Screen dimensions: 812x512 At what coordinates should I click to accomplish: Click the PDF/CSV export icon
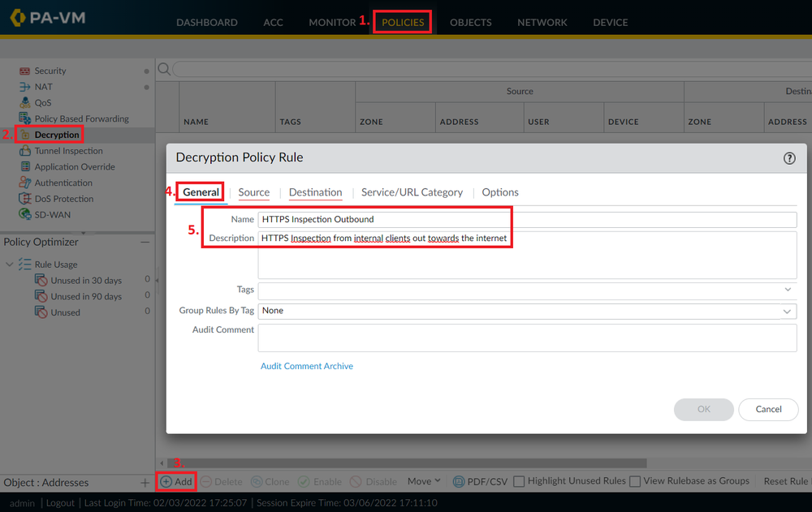460,480
